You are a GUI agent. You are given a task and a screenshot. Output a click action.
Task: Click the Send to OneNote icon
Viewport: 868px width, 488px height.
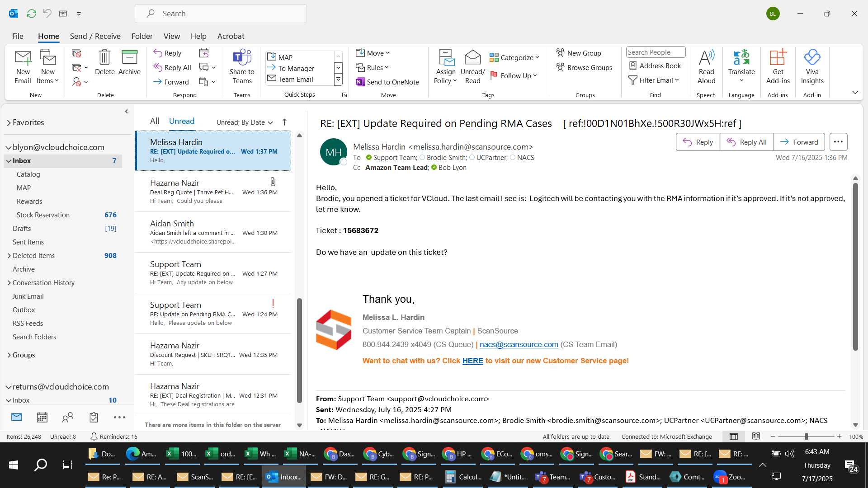click(387, 82)
